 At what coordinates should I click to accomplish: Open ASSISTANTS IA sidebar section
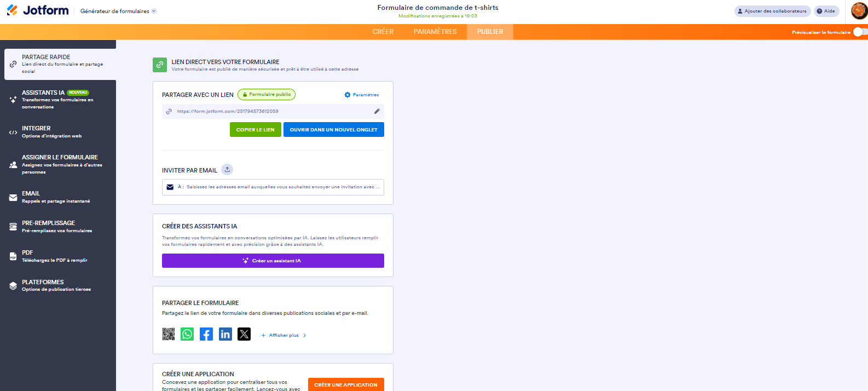pyautogui.click(x=58, y=100)
